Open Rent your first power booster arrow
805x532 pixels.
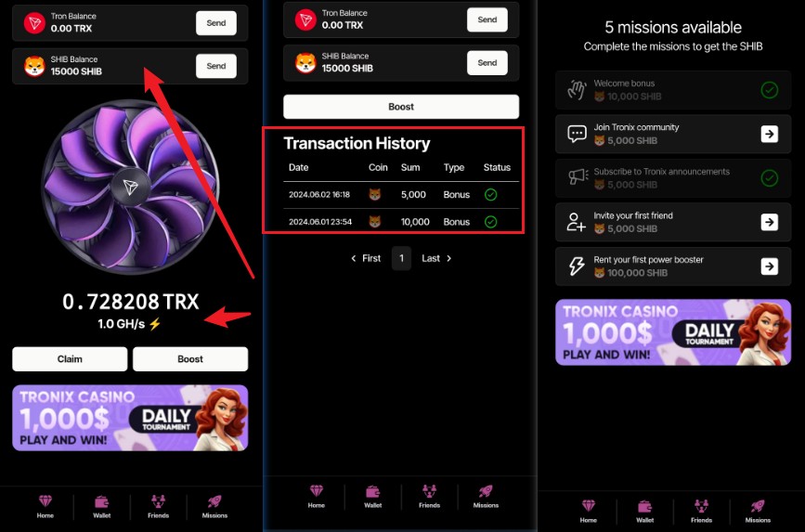pos(769,266)
